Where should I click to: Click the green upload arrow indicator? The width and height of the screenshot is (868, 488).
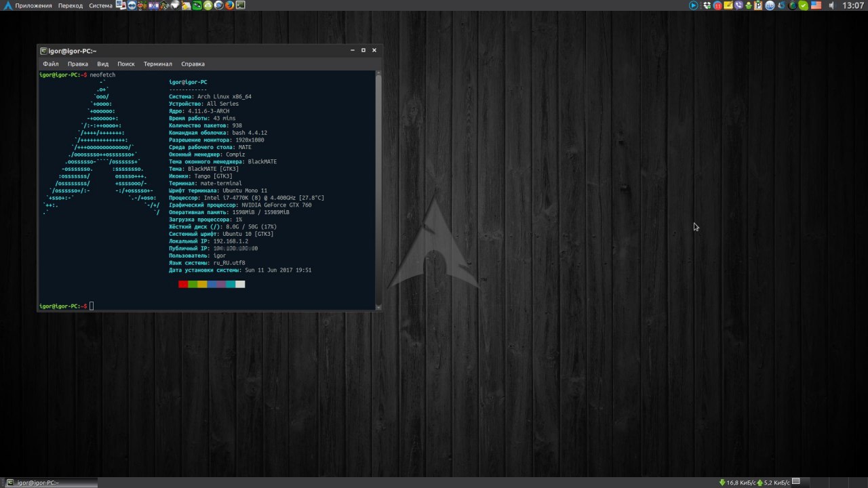coord(760,483)
